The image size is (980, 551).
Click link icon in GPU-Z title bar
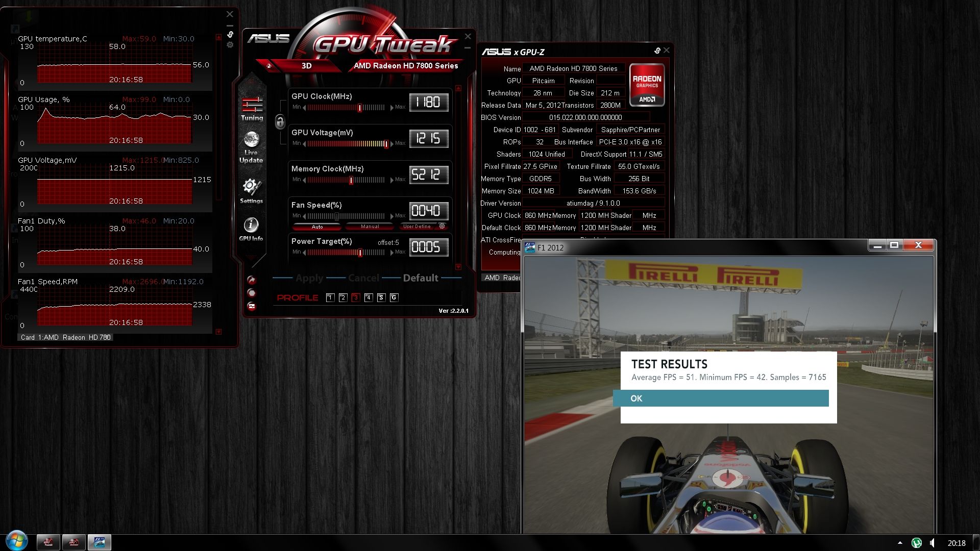[x=657, y=51]
